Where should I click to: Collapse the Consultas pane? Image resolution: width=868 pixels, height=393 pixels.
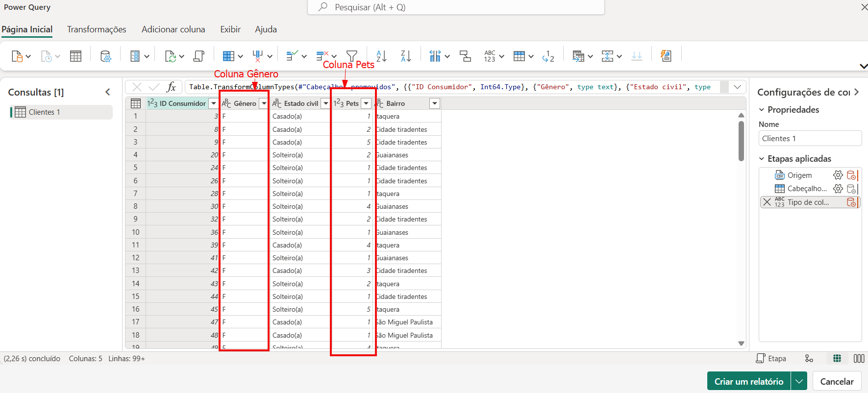tap(108, 92)
